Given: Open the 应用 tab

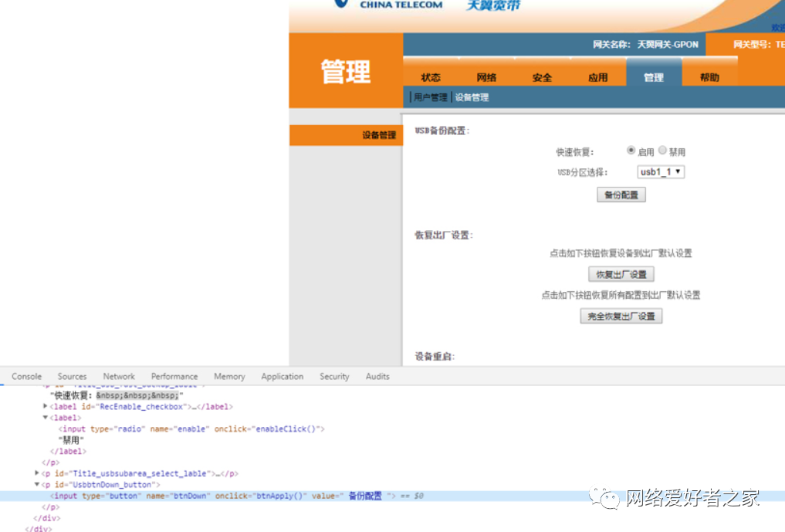Looking at the screenshot, I should point(597,77).
